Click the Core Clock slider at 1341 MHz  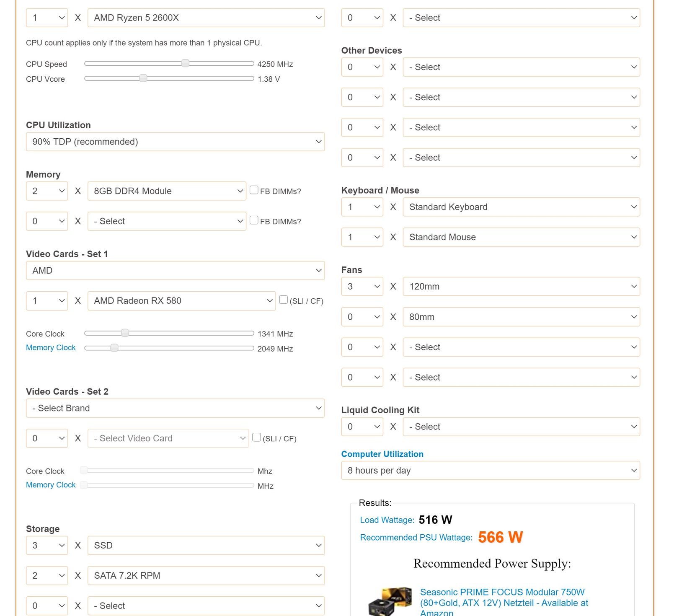[x=125, y=333]
